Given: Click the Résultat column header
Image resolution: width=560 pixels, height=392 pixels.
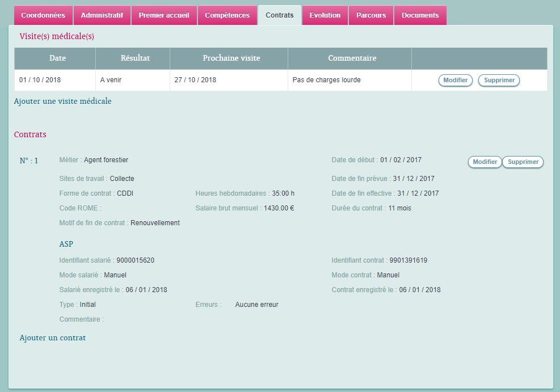Looking at the screenshot, I should click(x=135, y=58).
